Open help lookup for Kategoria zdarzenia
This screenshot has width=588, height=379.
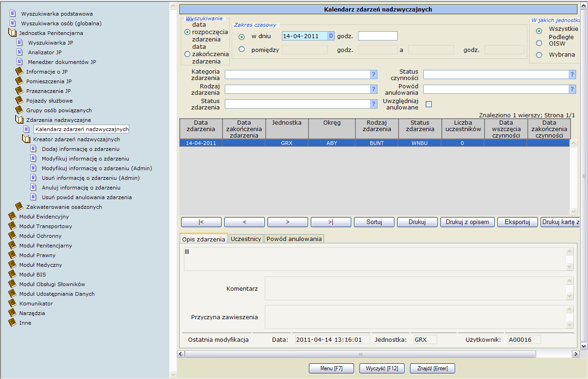374,75
